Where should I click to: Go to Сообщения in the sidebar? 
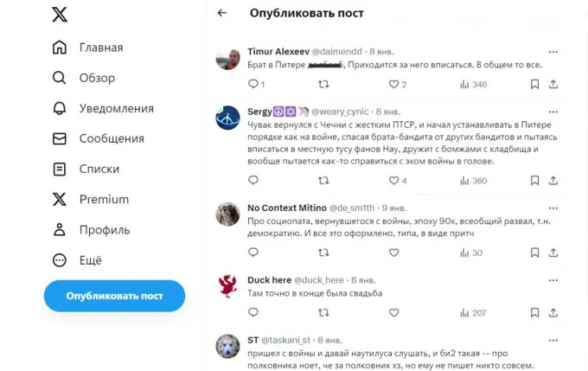coord(98,138)
